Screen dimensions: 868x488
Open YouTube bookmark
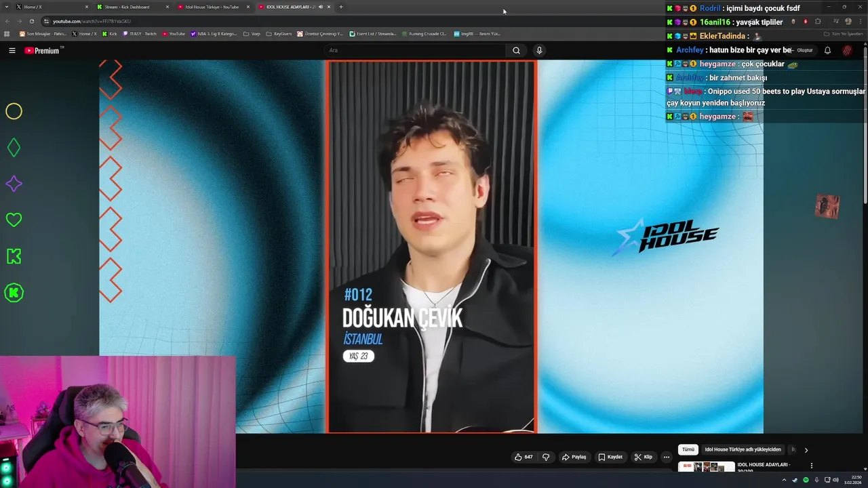tap(174, 33)
